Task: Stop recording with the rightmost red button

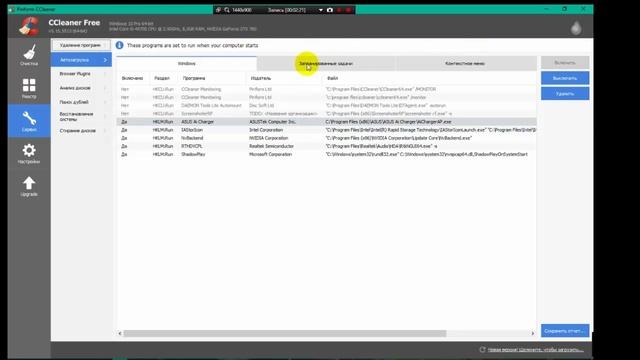Action: (x=348, y=10)
